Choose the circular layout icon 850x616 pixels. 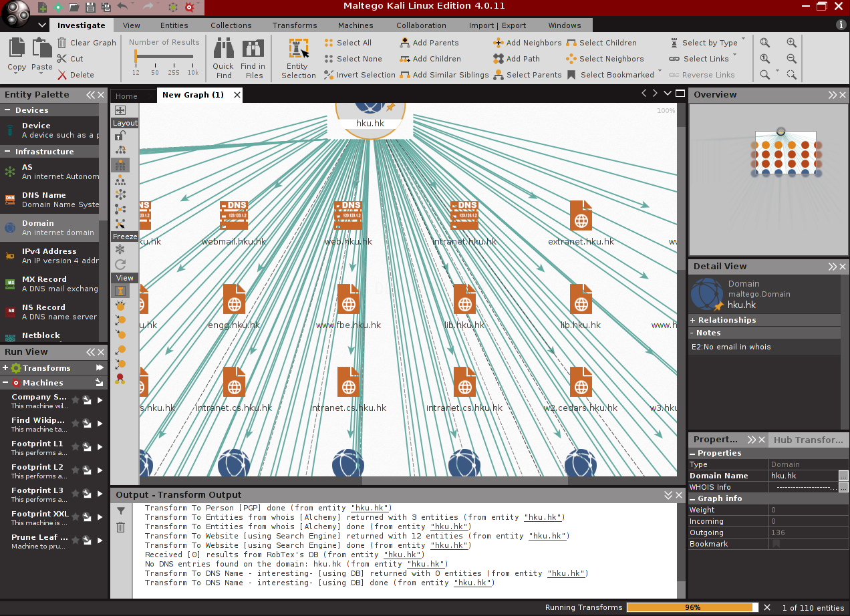point(120,194)
